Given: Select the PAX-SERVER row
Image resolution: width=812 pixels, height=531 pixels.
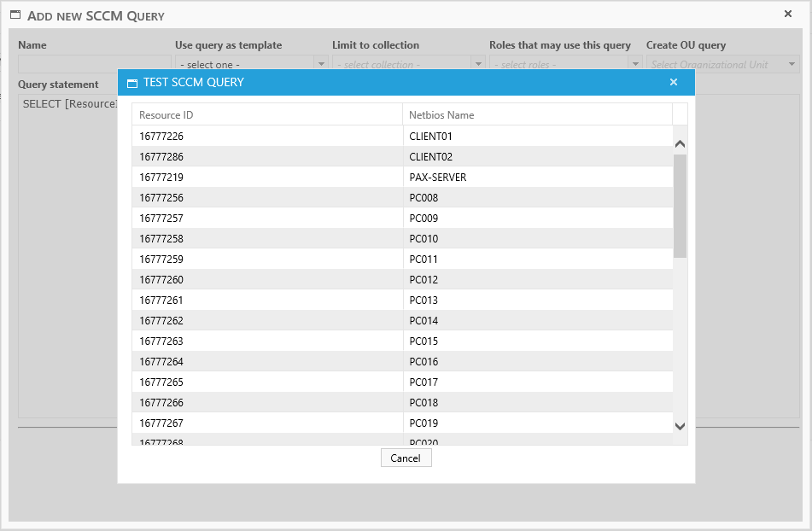Looking at the screenshot, I should point(402,178).
